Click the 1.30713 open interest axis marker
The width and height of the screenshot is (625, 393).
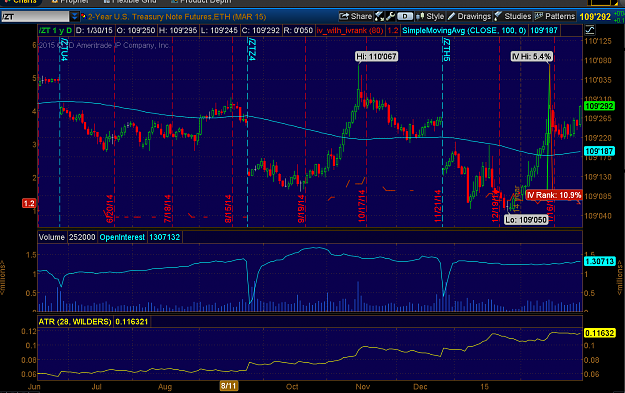599,261
